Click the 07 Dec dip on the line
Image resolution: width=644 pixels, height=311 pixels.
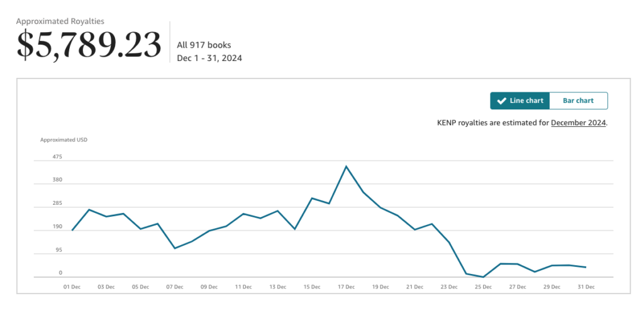[175, 248]
